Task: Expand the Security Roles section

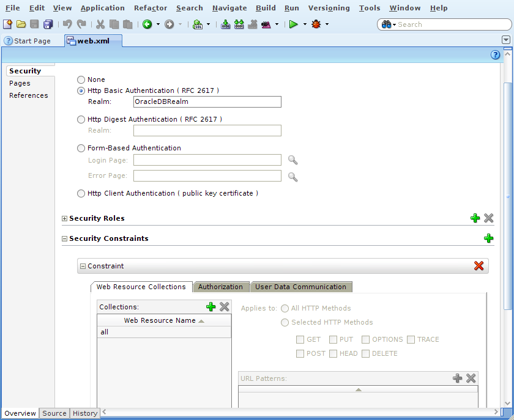Action: pyautogui.click(x=64, y=218)
